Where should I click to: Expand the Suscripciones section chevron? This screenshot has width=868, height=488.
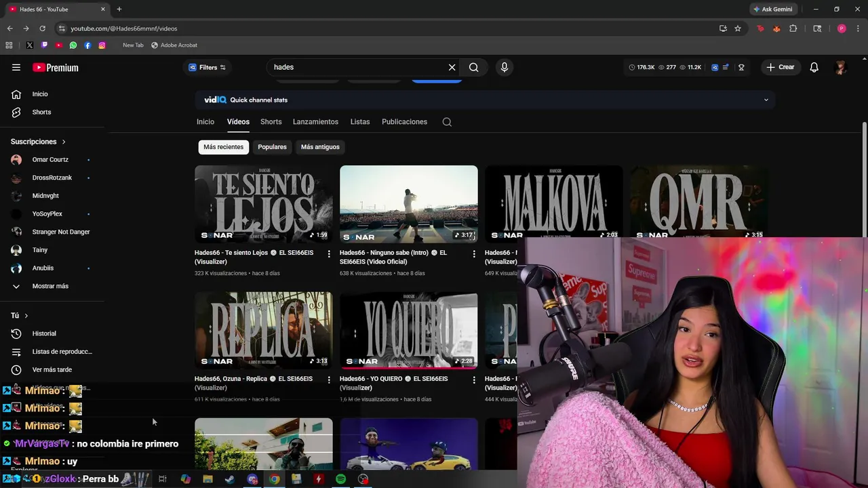(x=64, y=142)
